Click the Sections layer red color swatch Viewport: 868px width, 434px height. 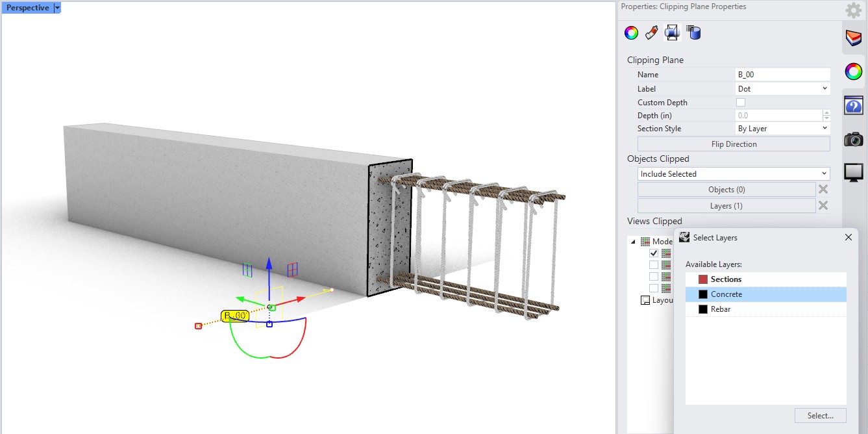(702, 279)
